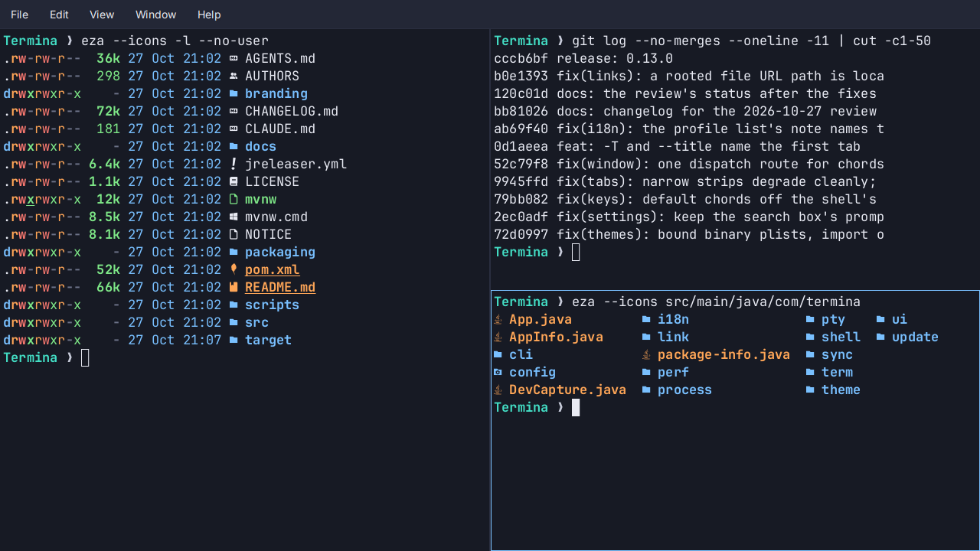
Task: Click the exclamation icon beside jreleaser.yml
Action: click(x=234, y=164)
